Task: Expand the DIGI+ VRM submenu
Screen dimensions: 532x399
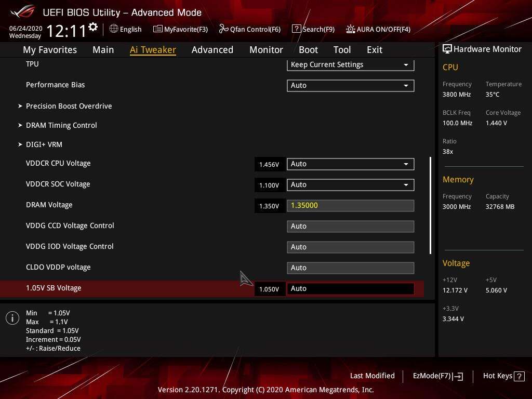Action: (44, 144)
